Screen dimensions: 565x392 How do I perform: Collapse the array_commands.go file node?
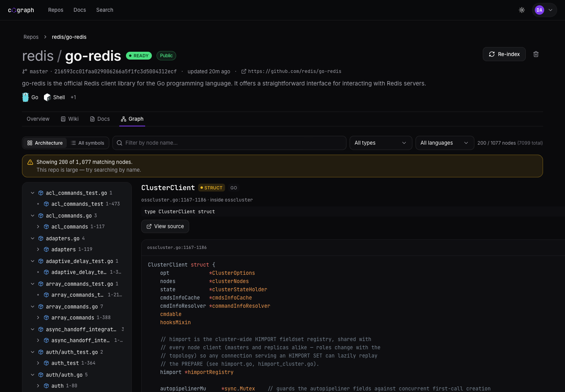coord(33,307)
